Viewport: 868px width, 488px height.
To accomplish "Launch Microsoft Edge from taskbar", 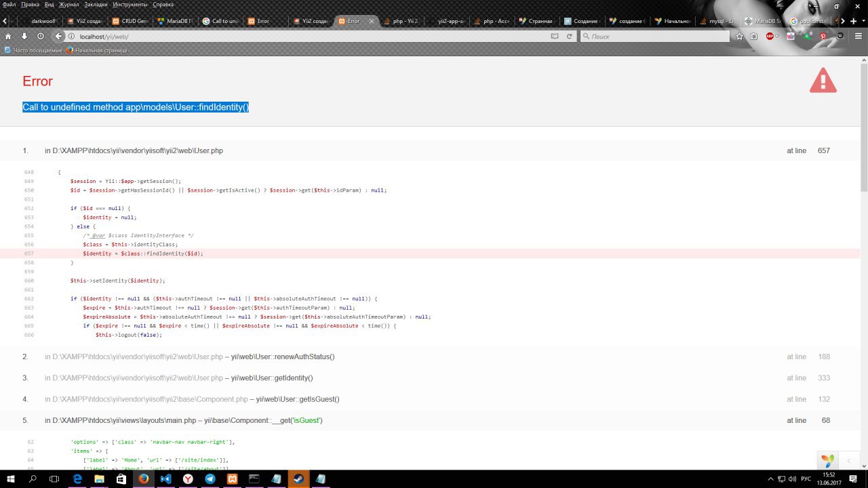I will [77, 479].
